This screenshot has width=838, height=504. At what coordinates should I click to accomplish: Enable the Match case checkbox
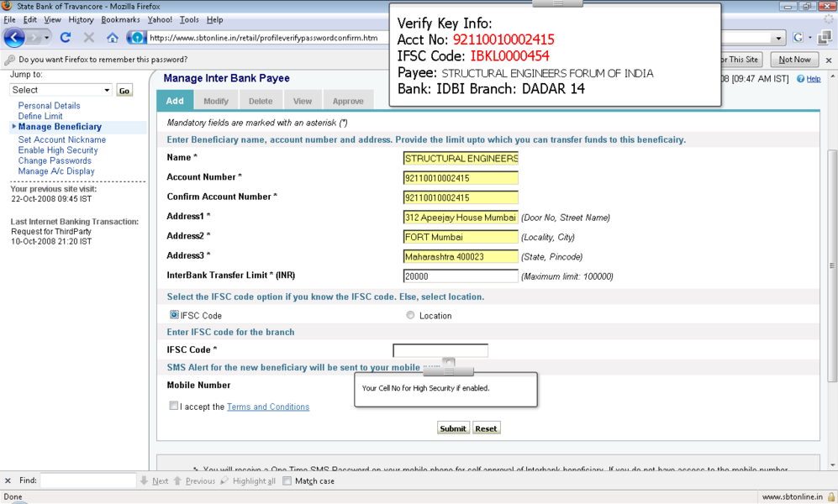(287, 481)
